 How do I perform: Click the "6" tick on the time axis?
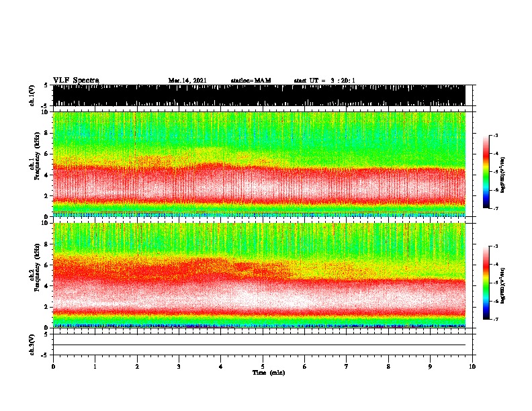(x=305, y=367)
